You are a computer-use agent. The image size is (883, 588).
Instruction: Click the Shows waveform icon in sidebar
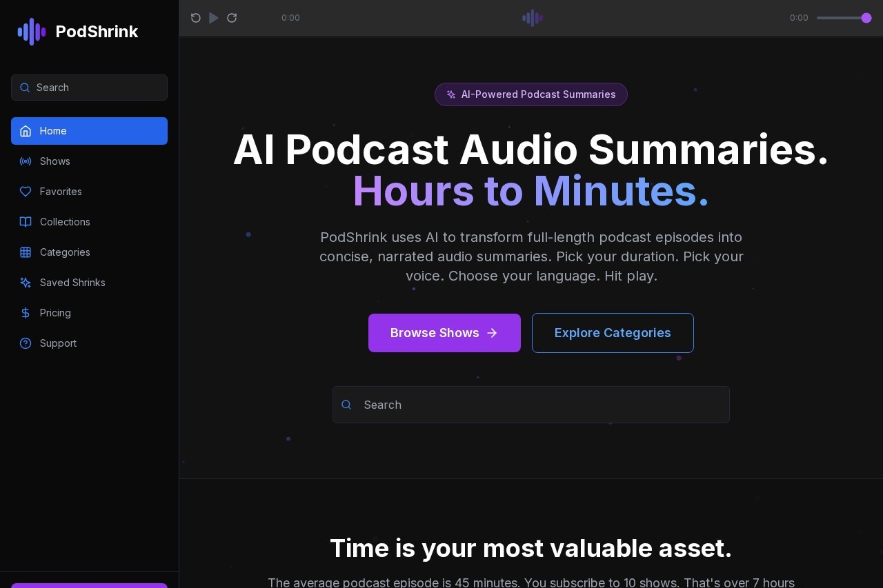click(x=26, y=161)
